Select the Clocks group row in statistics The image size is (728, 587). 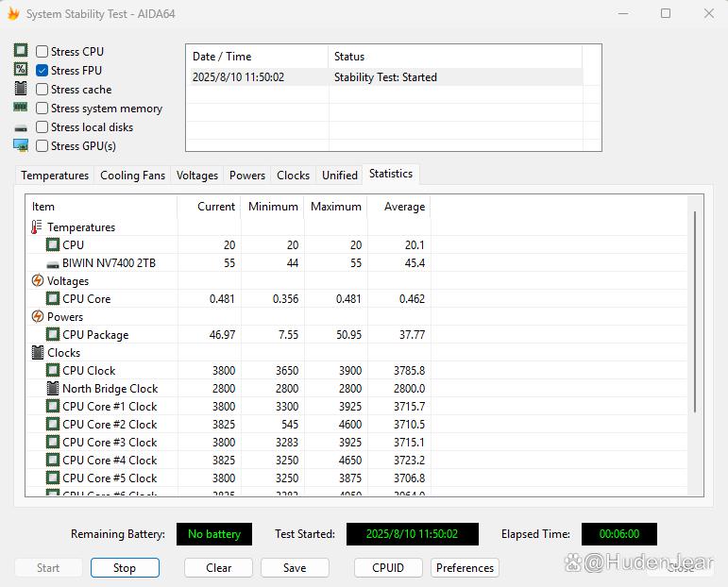64,353
